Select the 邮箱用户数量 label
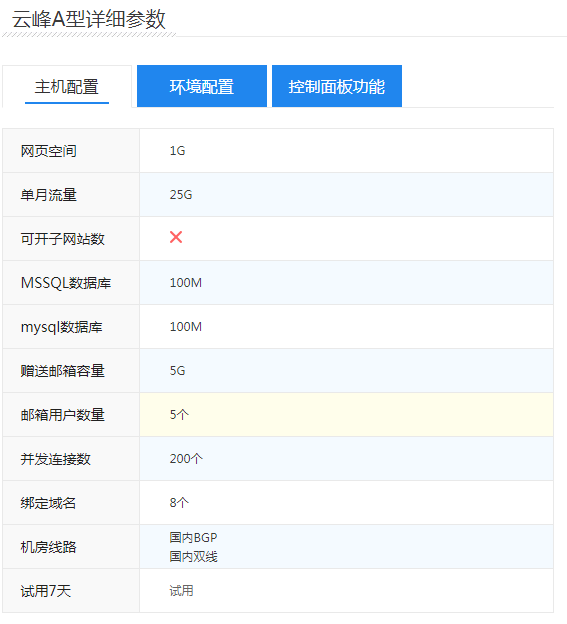Viewport: 567px width, 624px height. pyautogui.click(x=62, y=415)
